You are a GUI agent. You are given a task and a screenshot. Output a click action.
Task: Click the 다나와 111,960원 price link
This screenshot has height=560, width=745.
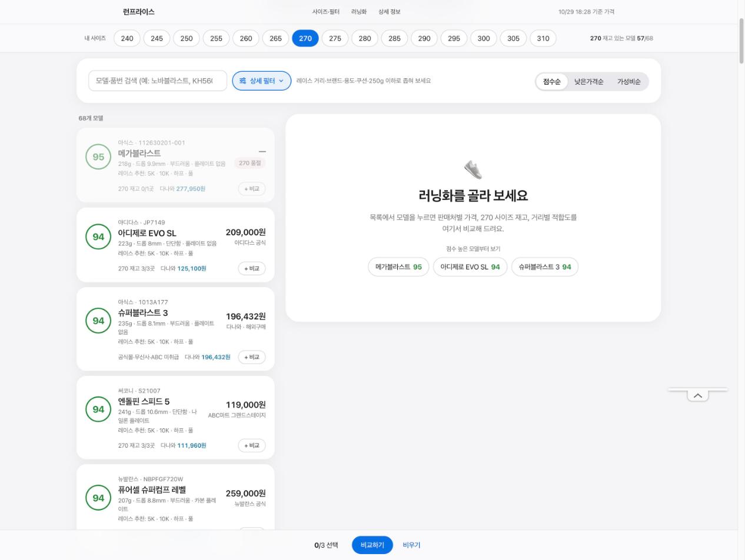point(184,446)
